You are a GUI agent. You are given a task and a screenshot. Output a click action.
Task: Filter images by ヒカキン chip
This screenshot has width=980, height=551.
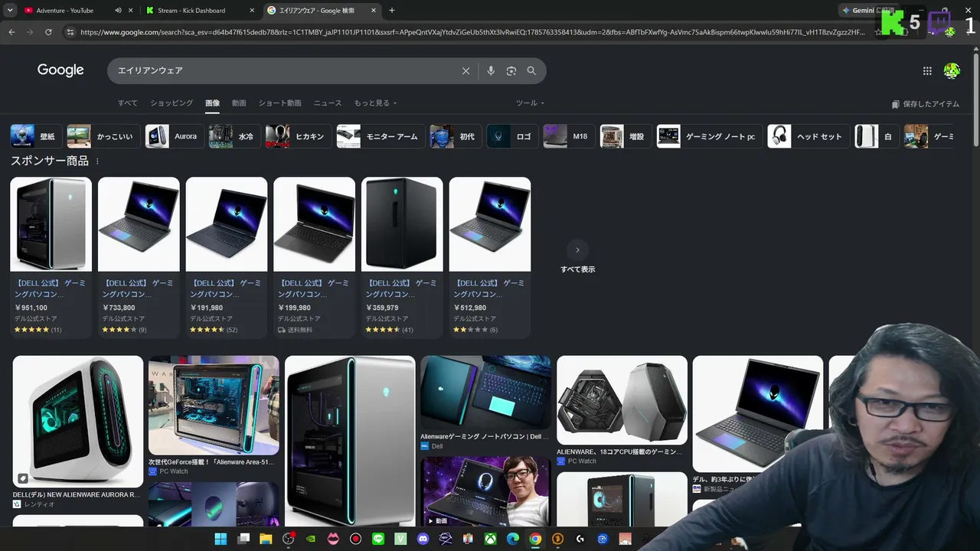(x=298, y=136)
